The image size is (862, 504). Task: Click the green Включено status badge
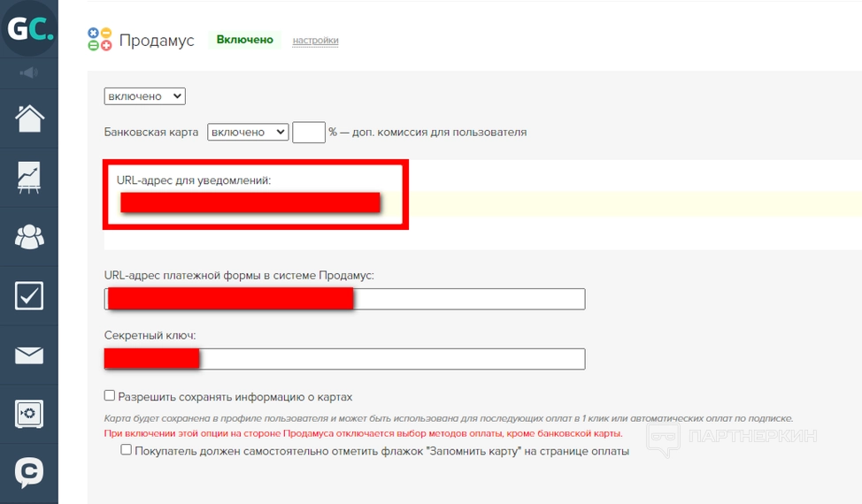click(x=244, y=40)
